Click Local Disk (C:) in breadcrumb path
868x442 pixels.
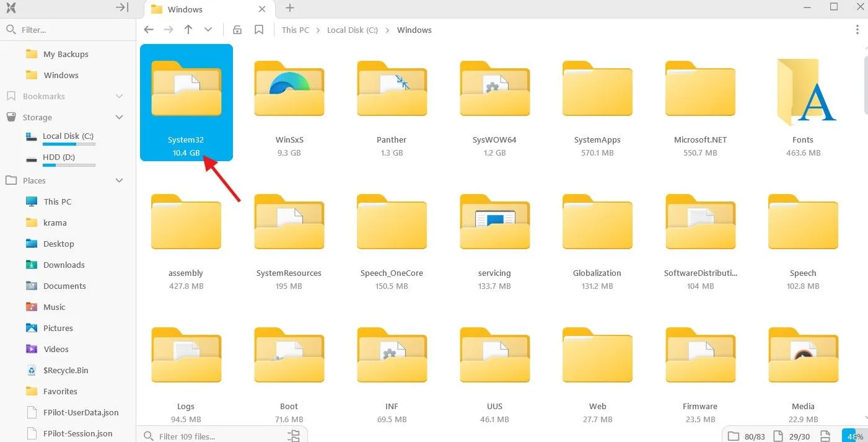click(352, 30)
